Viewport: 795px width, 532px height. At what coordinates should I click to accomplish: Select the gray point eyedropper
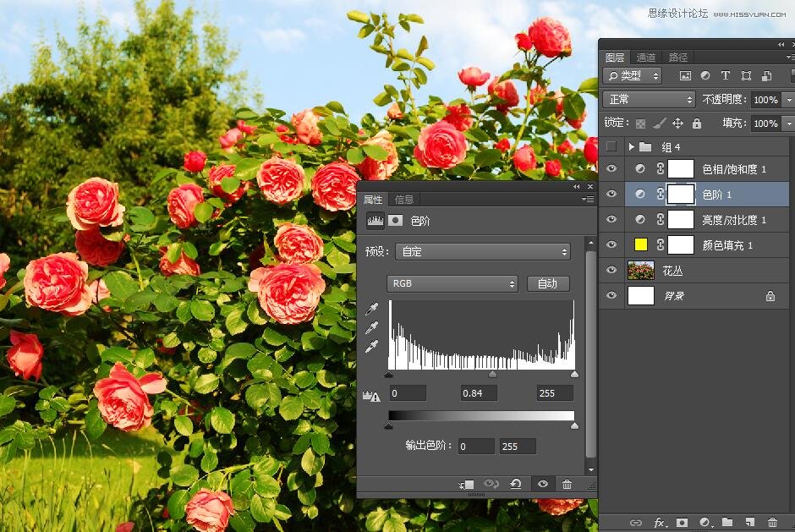pyautogui.click(x=371, y=327)
